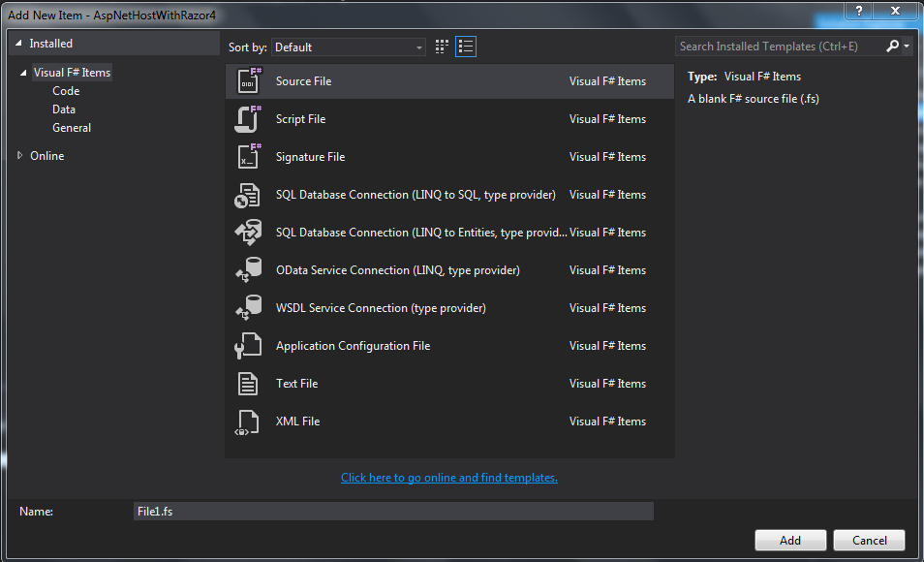Select Application Configuration File template name

click(353, 346)
